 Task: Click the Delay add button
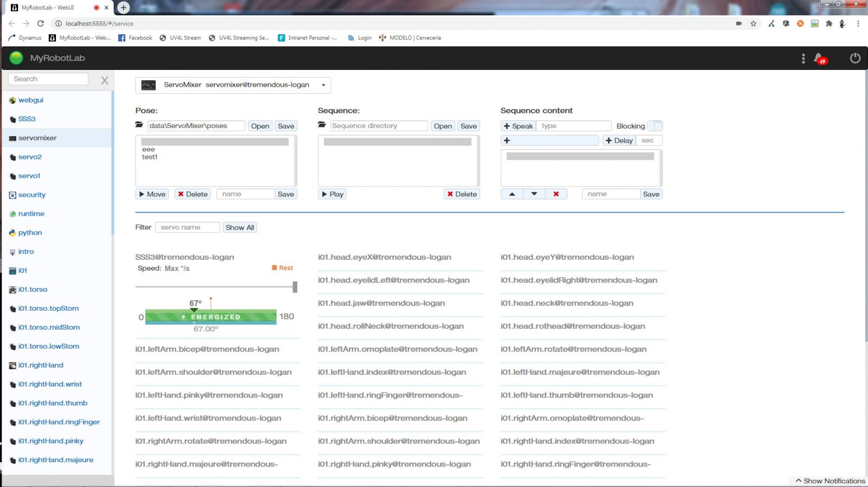618,140
